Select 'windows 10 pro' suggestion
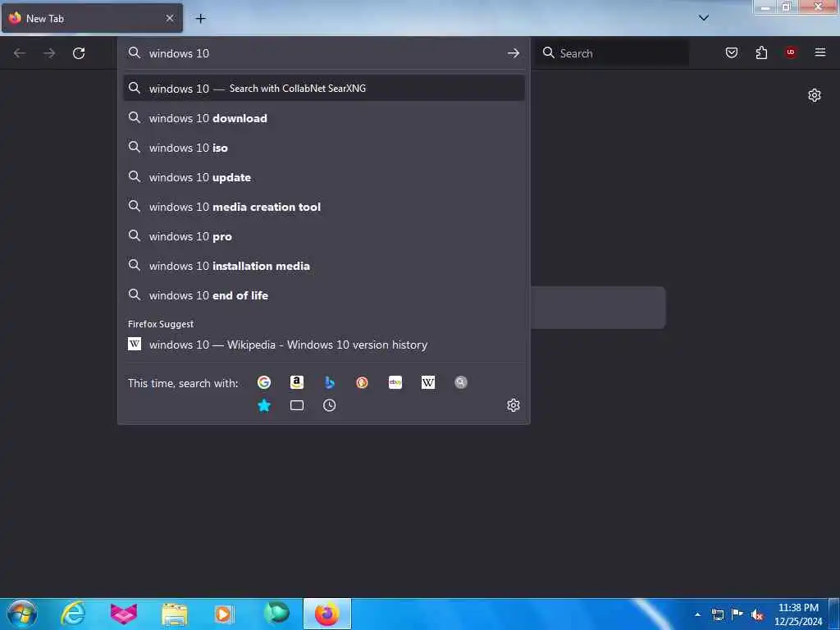This screenshot has height=630, width=840. (323, 236)
